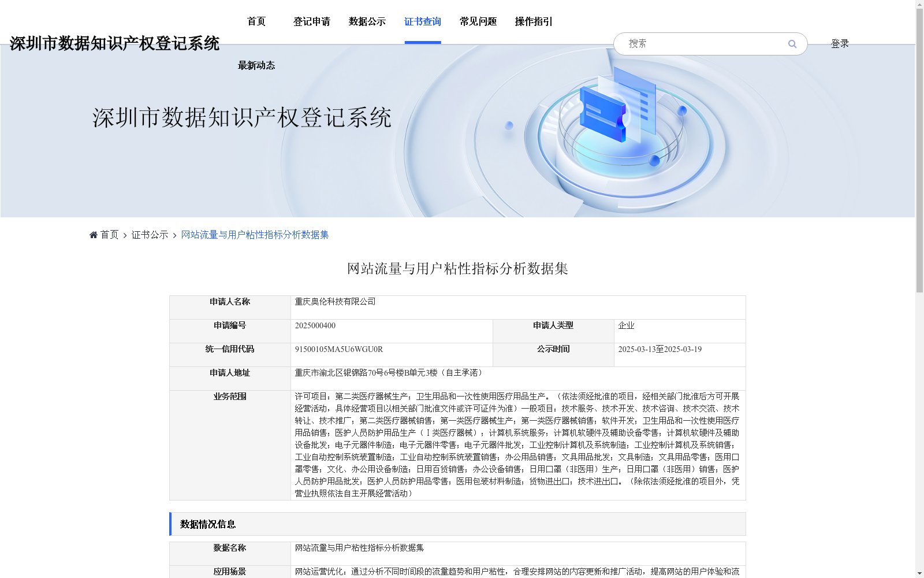Click 证书公示 in the breadcrumb
Viewport: 924px width, 578px height.
pos(150,235)
